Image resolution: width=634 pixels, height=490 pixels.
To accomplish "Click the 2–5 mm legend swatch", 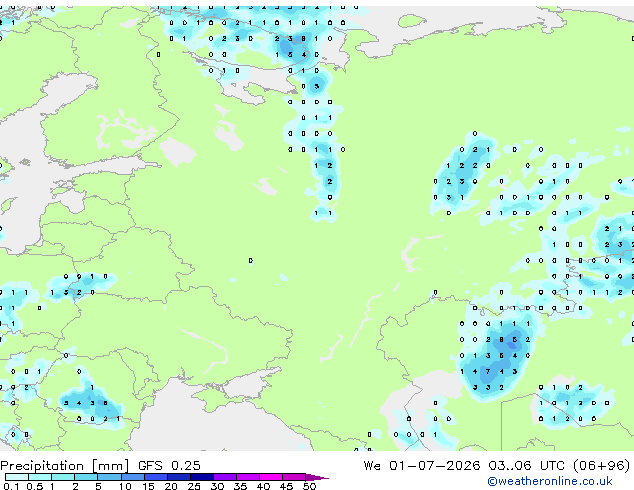I will [86, 477].
